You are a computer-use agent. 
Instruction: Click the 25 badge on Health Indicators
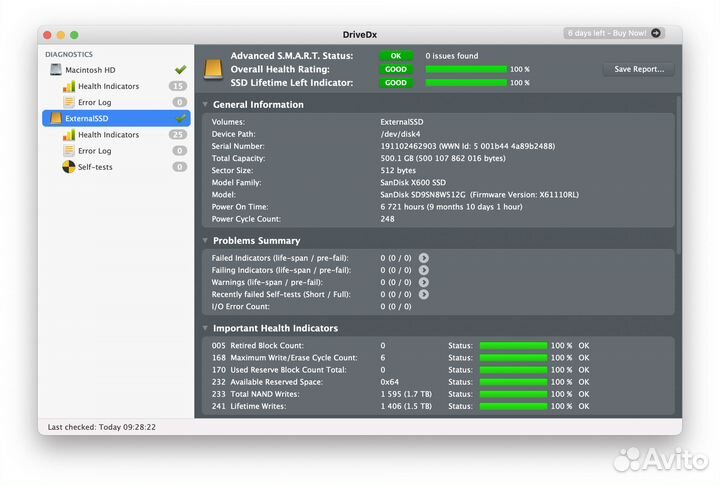[x=178, y=135]
